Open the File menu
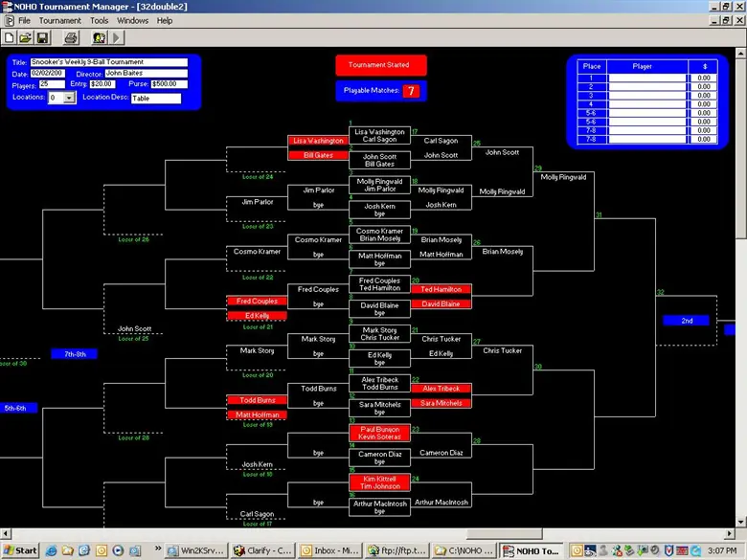Viewport: 747px width, 560px height. pyautogui.click(x=24, y=20)
